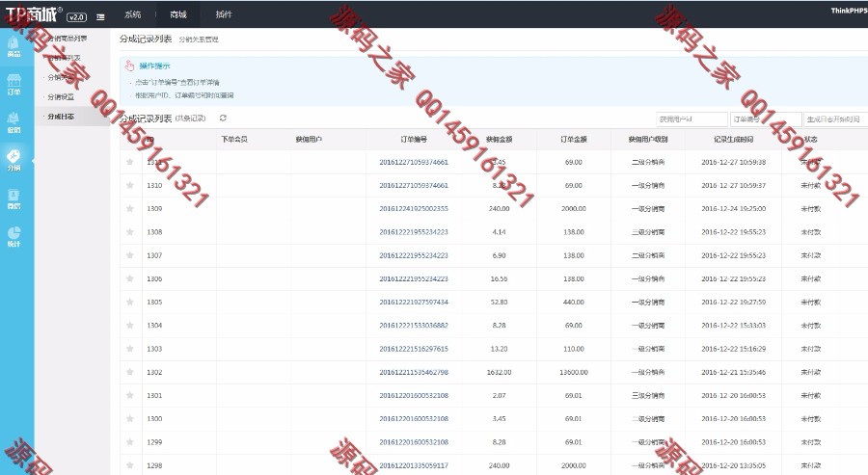Open order link 201612221927597434
The image size is (868, 475).
[414, 302]
